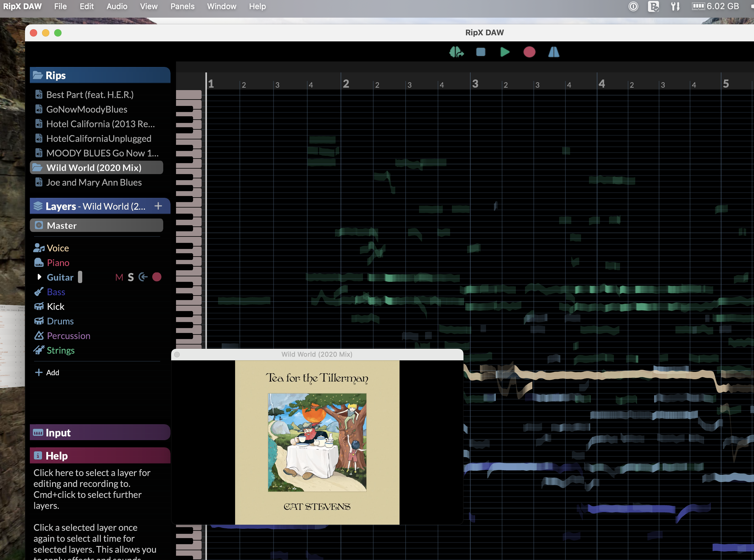Click the memory 6.02 GB menu bar indicator
This screenshot has height=560, width=754.
point(715,6)
